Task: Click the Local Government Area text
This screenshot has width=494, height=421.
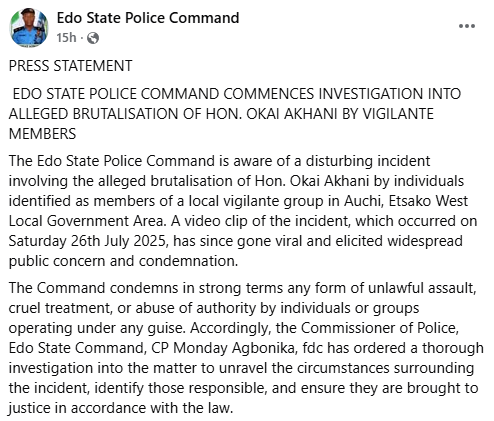Action: [87, 221]
